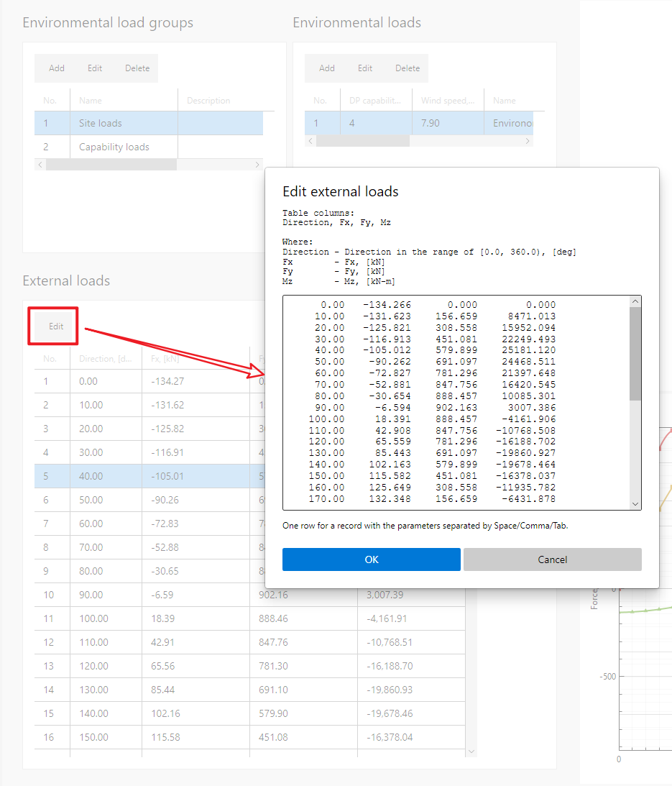Click horizontal scrollbar thumb in load groups table

point(111,165)
